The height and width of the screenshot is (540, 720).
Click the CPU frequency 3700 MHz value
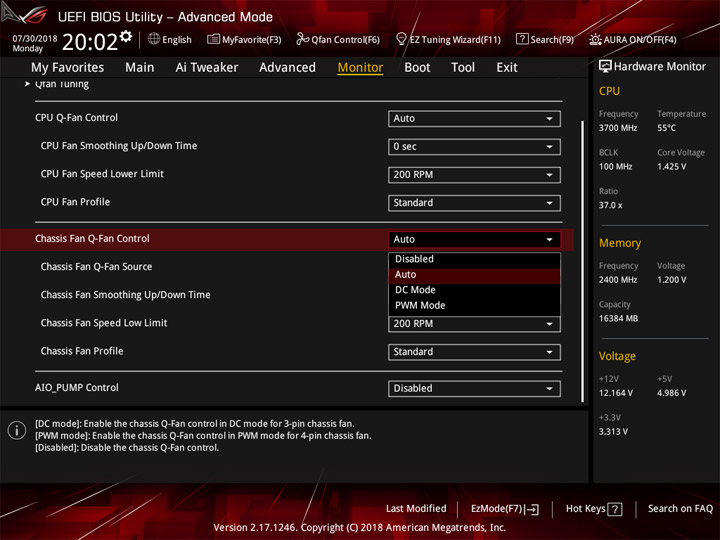coord(618,128)
